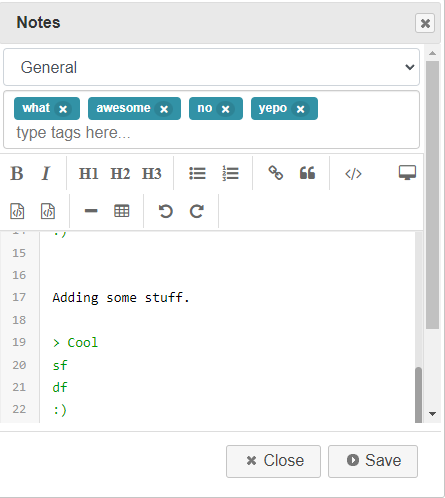Apply H3 heading style
Screen dimensions: 445x498
[x=152, y=173]
